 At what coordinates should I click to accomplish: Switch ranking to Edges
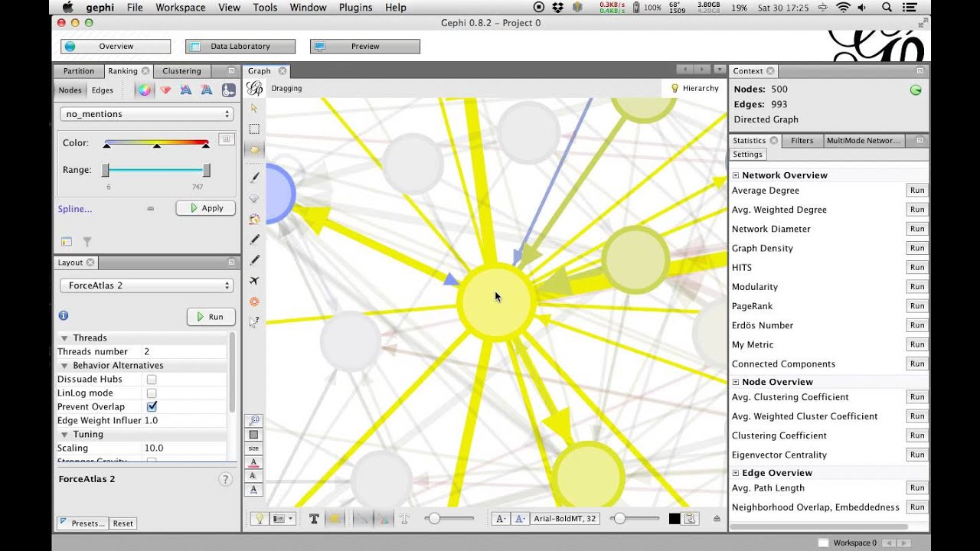tap(102, 90)
